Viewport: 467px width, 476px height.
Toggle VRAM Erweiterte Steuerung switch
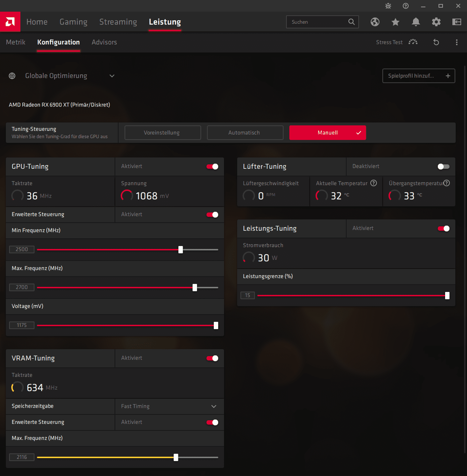(212, 422)
